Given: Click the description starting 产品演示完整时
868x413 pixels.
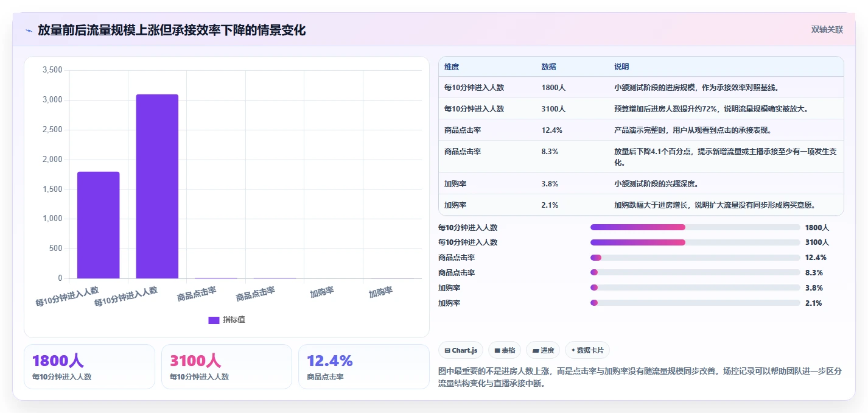Looking at the screenshot, I should [x=693, y=130].
